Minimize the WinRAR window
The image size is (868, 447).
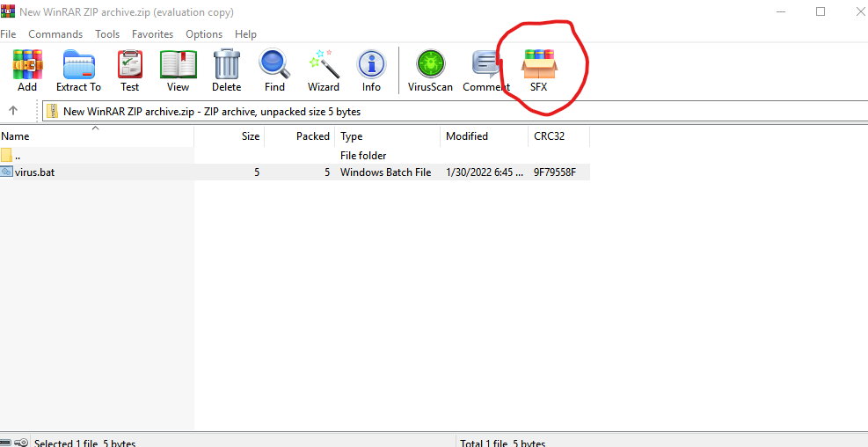[781, 11]
